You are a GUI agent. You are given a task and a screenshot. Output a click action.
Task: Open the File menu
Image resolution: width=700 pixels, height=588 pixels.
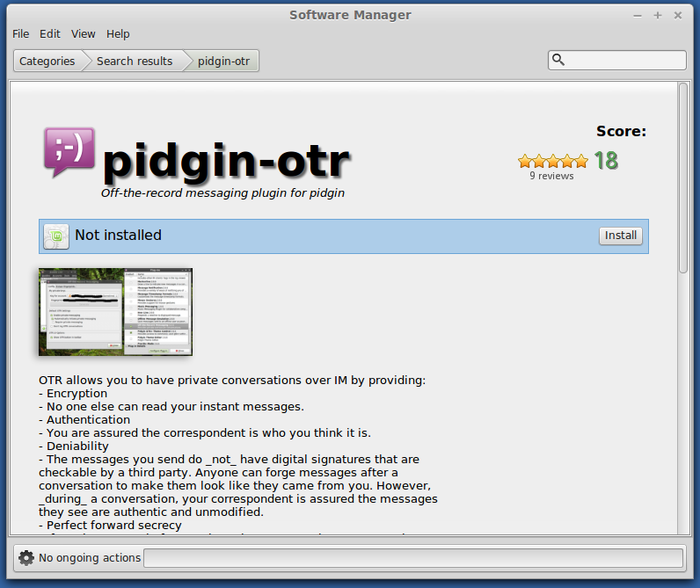[20, 34]
